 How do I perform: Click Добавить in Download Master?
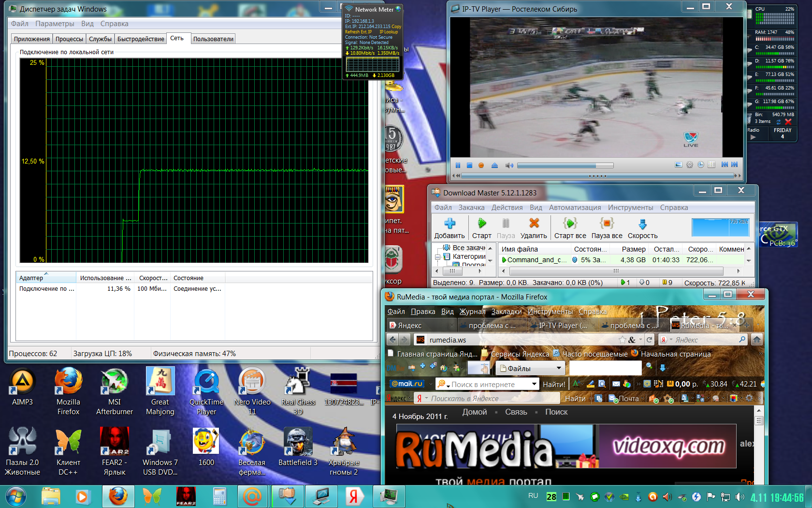point(449,228)
